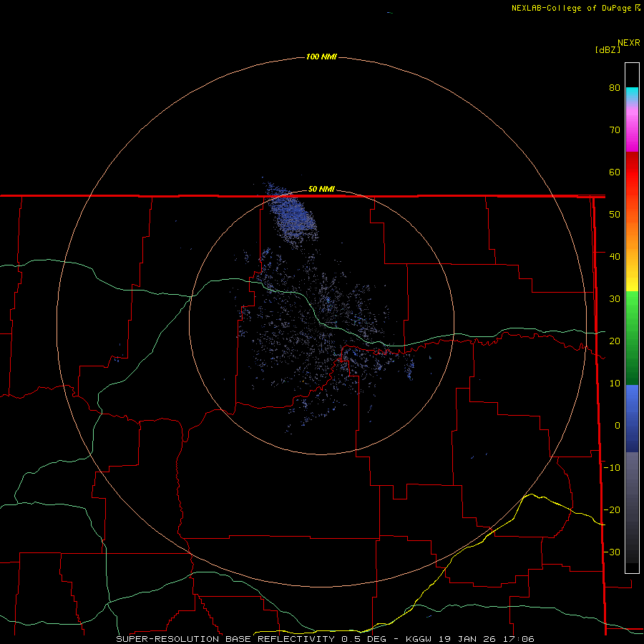
Task: Click the 60 value on the dBZ scale
Action: [615, 172]
